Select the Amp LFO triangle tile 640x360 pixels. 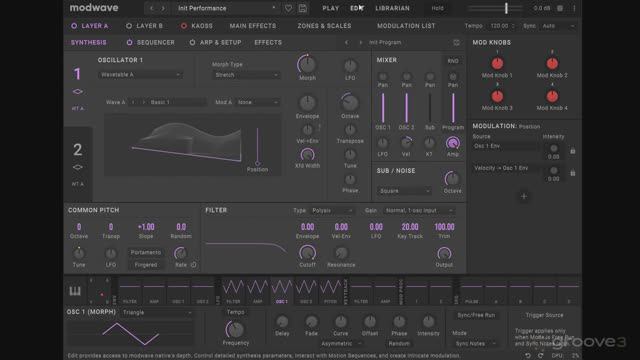258,290
